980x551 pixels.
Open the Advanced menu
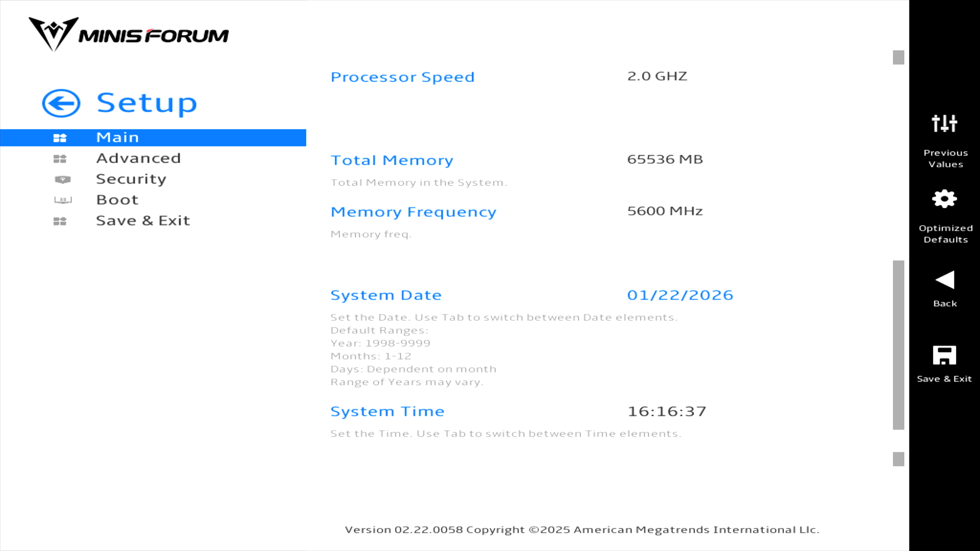point(138,158)
